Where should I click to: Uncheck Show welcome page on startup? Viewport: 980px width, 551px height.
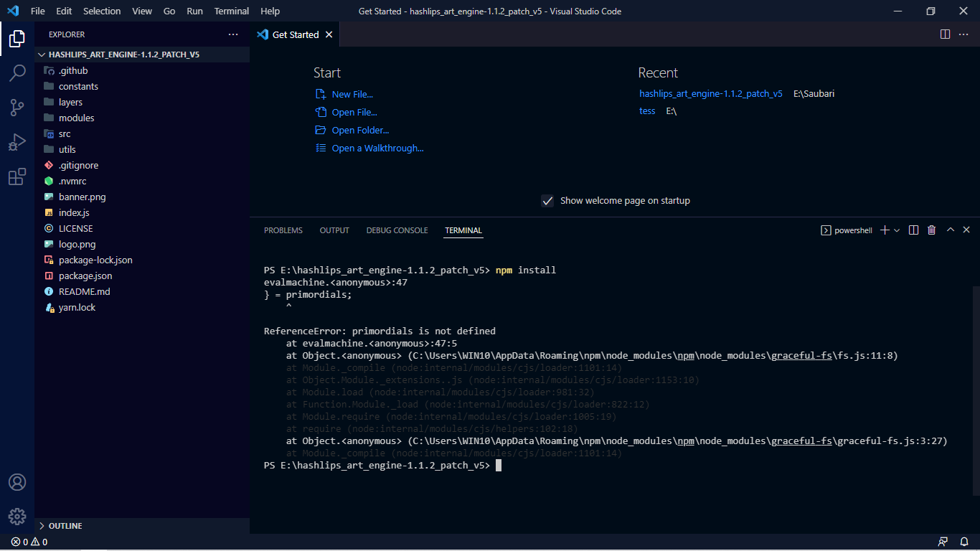point(547,201)
